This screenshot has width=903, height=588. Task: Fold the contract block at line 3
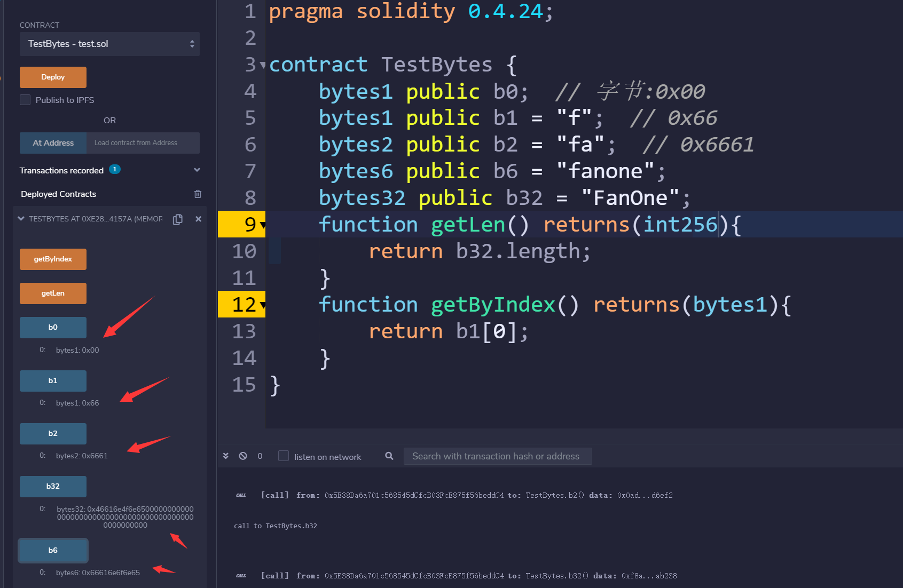point(262,65)
